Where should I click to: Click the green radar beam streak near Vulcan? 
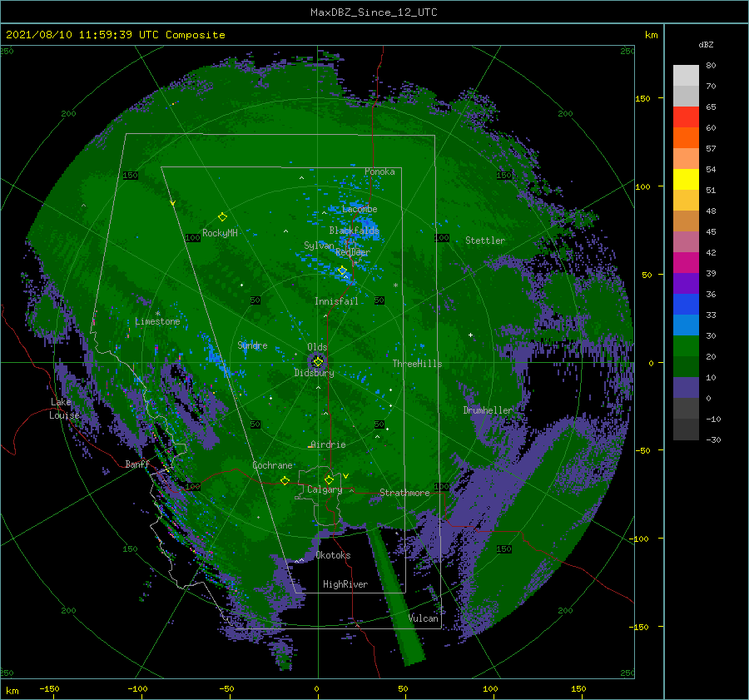[395, 594]
